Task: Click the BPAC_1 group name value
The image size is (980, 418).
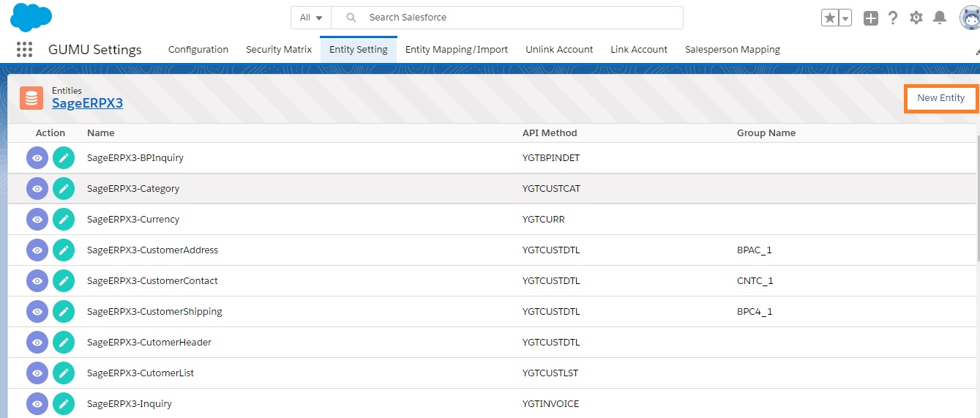Action: pyautogui.click(x=755, y=250)
